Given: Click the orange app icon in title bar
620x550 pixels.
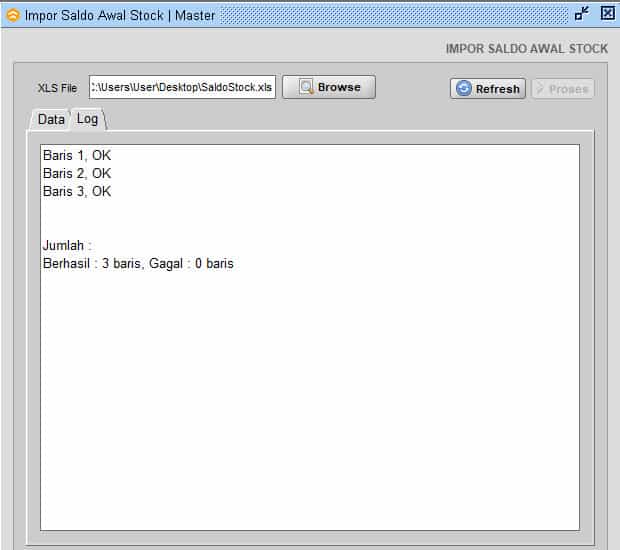Looking at the screenshot, I should (13, 15).
